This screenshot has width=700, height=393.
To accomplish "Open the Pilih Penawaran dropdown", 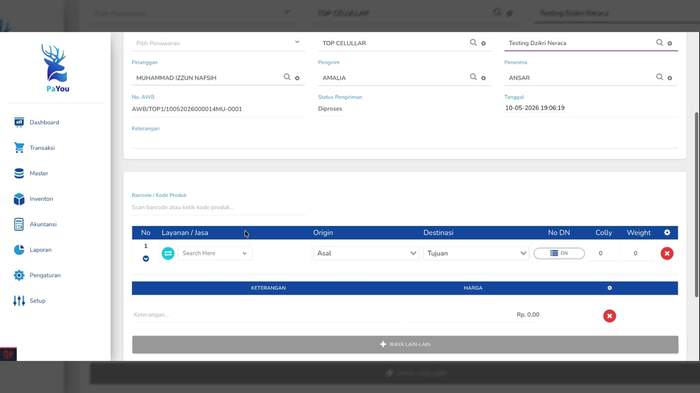I will pos(218,43).
